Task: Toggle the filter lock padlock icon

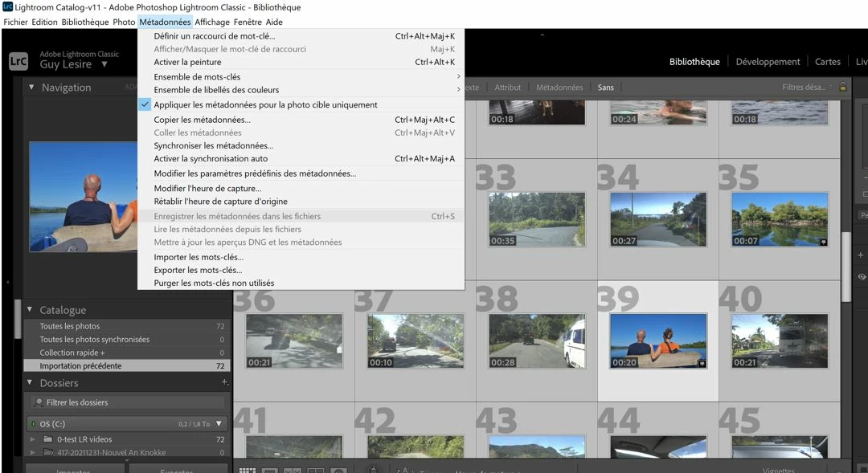Action: click(x=843, y=87)
